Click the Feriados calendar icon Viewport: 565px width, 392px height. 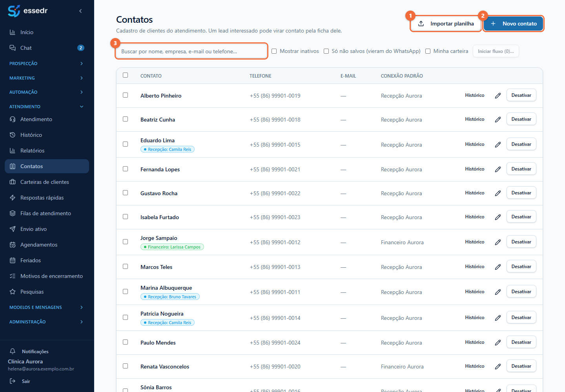13,260
